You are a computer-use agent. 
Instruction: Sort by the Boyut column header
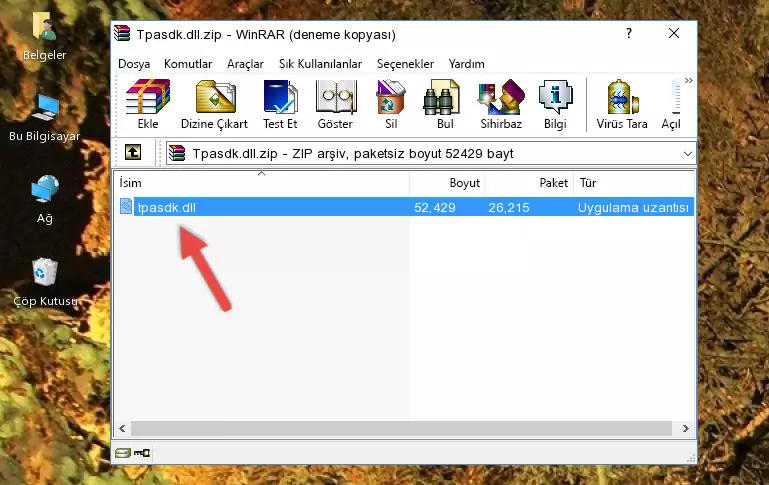[x=447, y=183]
